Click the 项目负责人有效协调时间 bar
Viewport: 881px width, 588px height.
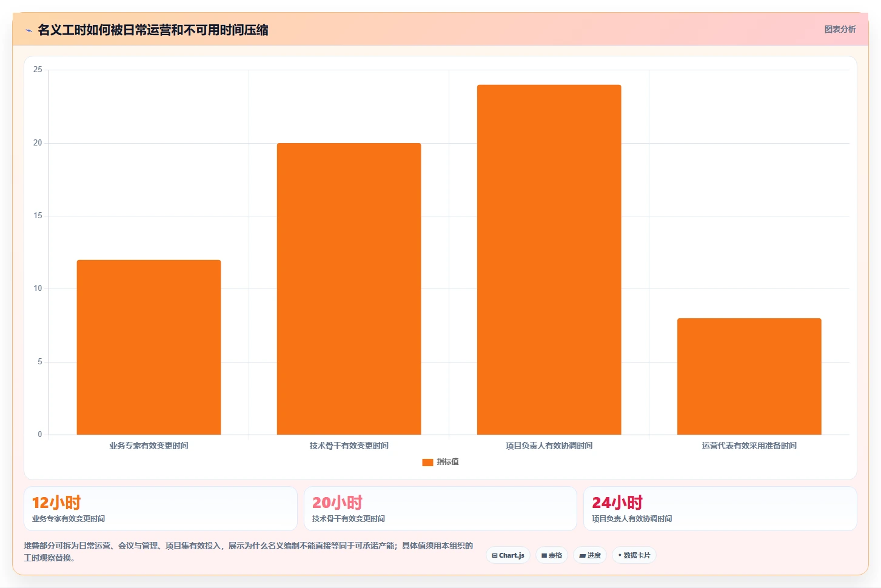[x=549, y=259]
